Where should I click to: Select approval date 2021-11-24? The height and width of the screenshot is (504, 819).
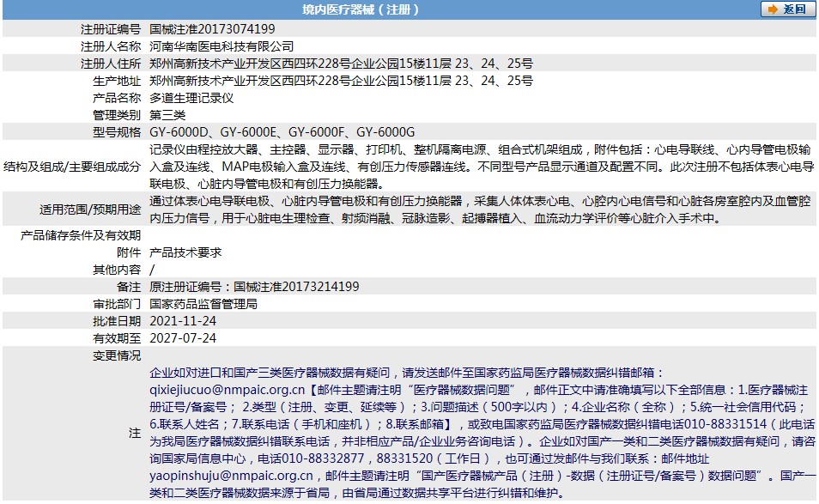183,322
